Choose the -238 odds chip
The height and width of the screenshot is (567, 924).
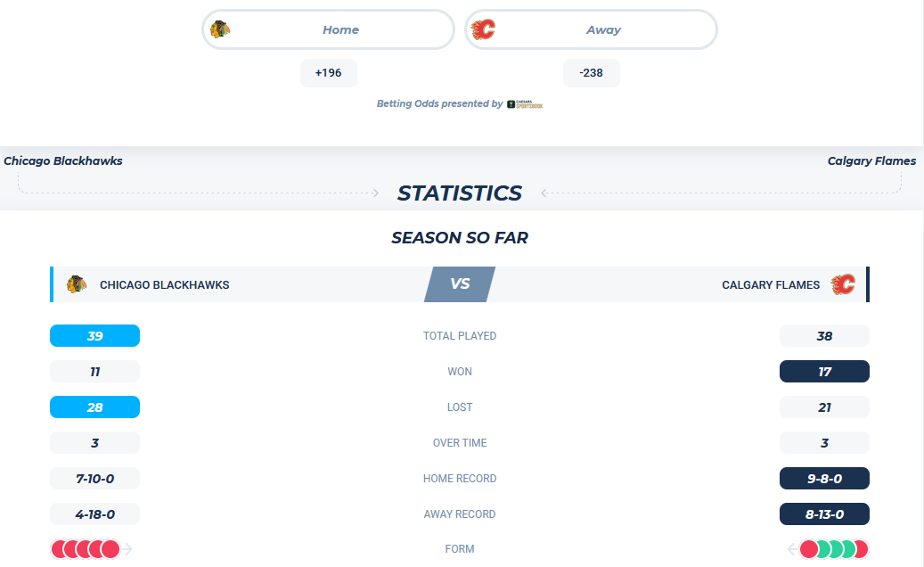tap(591, 73)
